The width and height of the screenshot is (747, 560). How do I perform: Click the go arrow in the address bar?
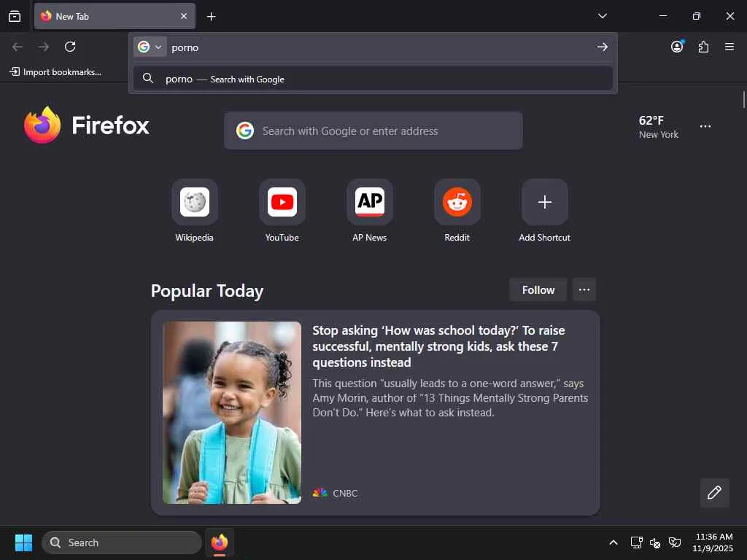click(602, 47)
